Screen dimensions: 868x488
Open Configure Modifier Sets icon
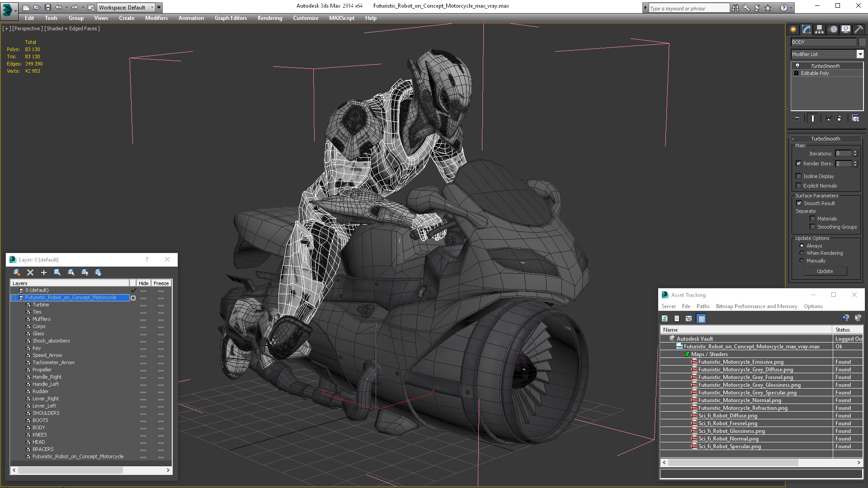(855, 118)
